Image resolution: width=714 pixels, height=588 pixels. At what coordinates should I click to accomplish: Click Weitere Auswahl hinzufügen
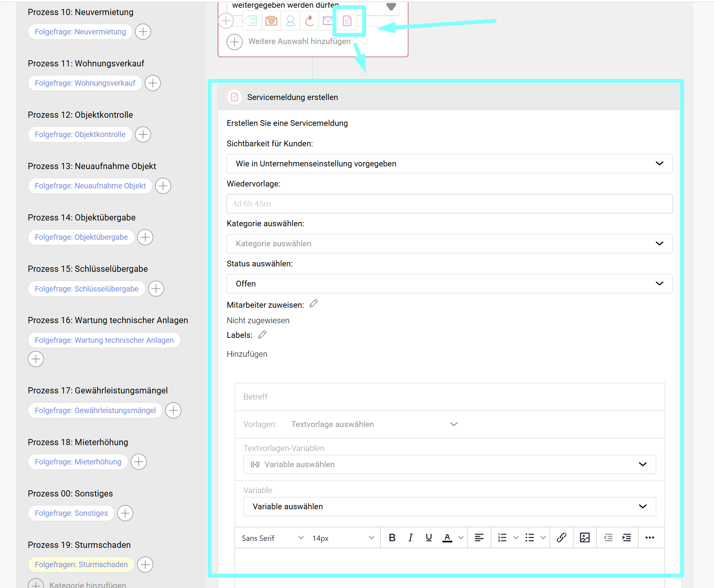[299, 41]
